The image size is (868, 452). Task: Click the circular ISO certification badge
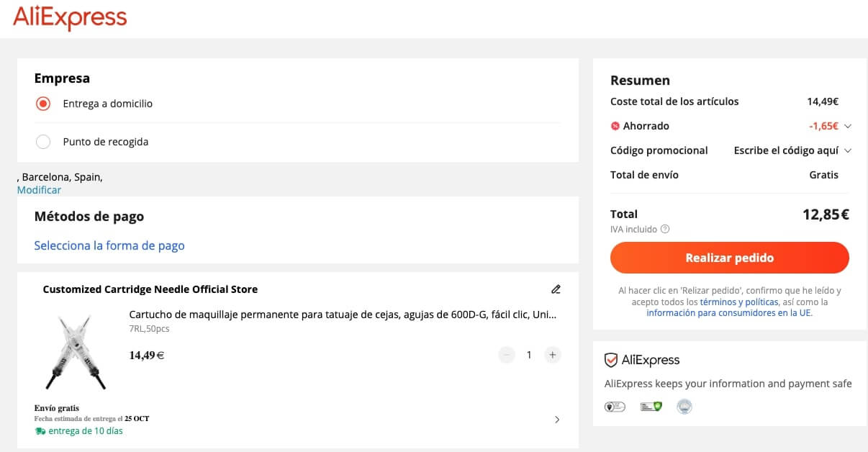pyautogui.click(x=684, y=406)
